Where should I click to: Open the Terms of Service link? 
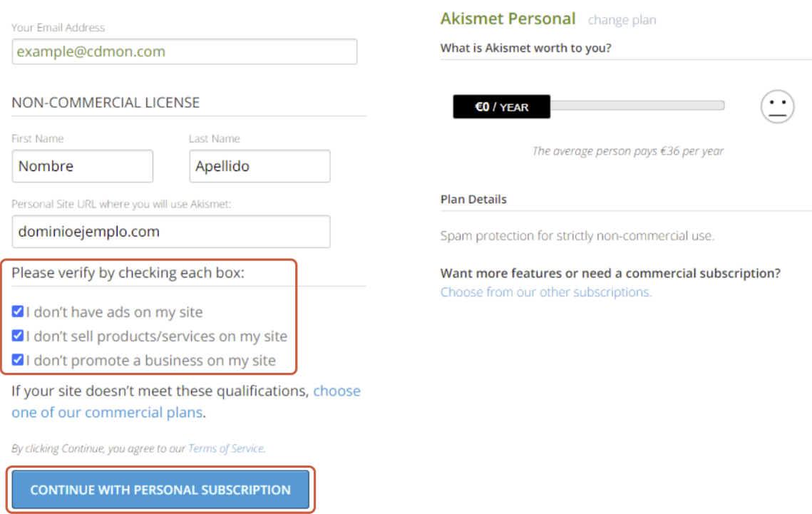(226, 448)
